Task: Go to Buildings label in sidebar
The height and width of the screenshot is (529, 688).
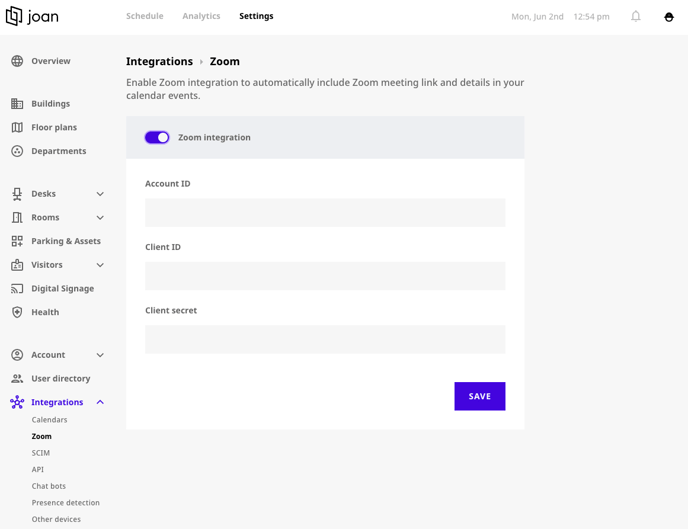Action: pos(50,104)
